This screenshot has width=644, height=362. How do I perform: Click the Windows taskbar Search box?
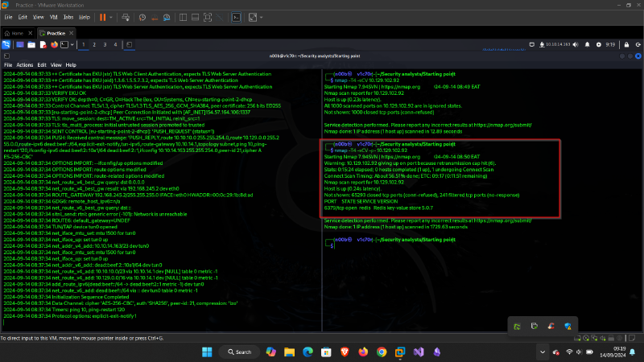coord(238,352)
